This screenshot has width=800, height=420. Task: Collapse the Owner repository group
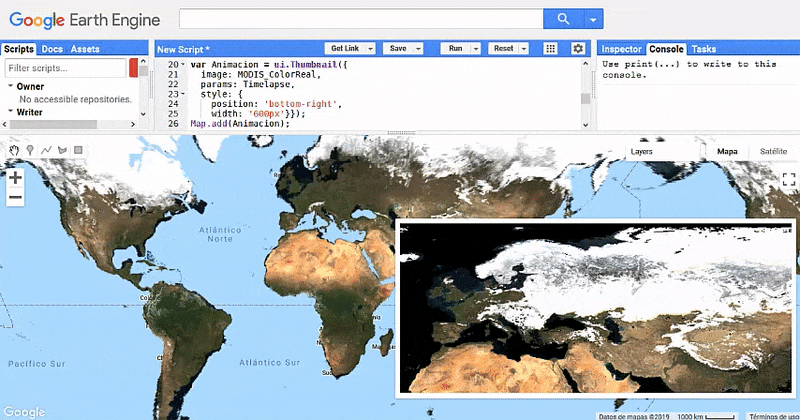pos(11,86)
